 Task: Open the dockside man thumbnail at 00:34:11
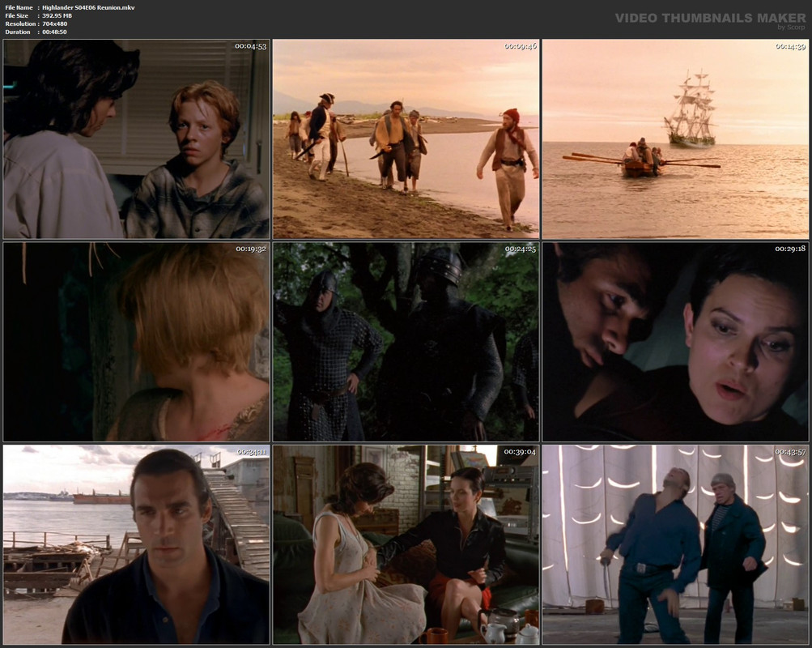click(x=136, y=544)
